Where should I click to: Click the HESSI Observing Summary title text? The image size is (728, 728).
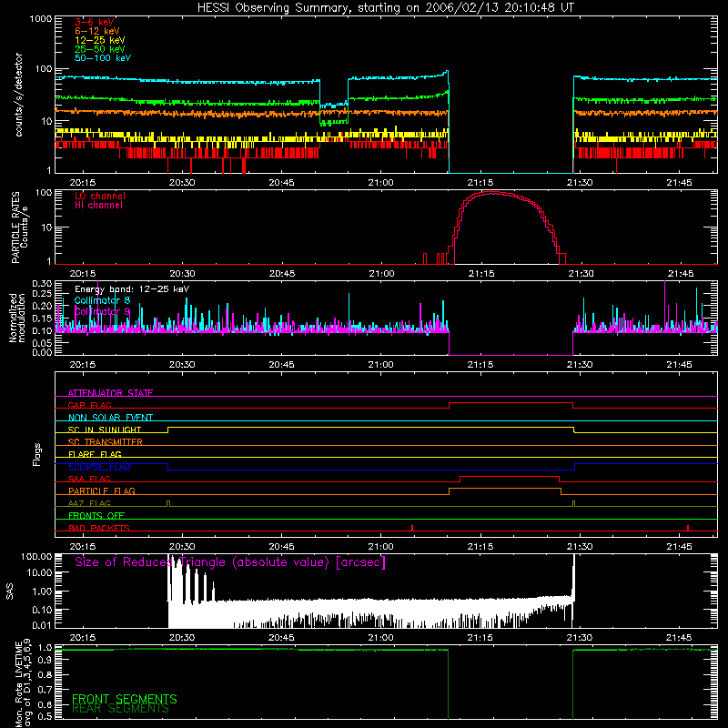click(385, 8)
